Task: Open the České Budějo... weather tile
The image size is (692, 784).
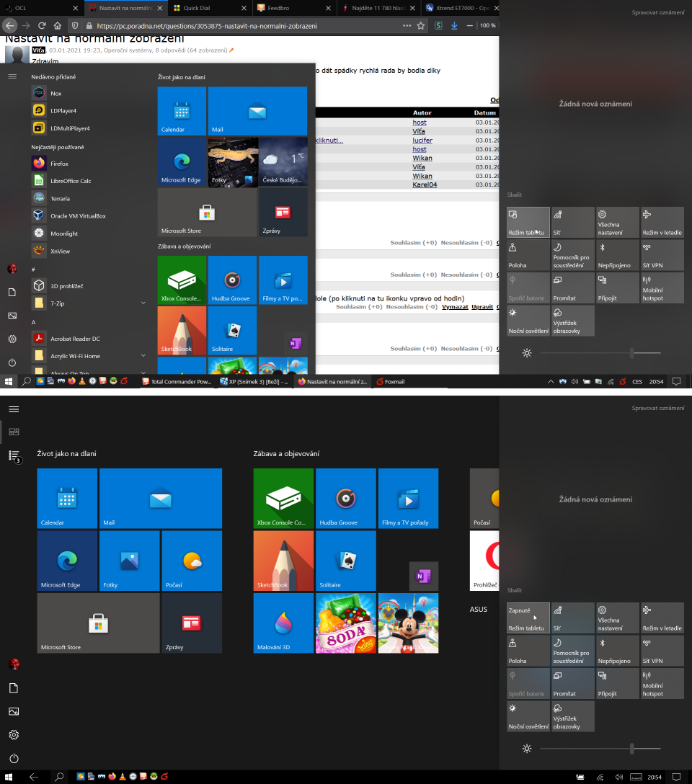Action: (x=283, y=162)
